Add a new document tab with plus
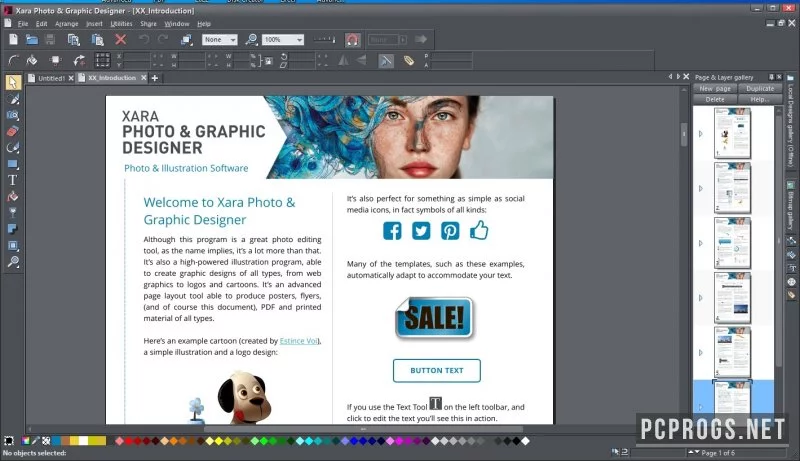Image resolution: width=800 pixels, height=461 pixels. (155, 78)
